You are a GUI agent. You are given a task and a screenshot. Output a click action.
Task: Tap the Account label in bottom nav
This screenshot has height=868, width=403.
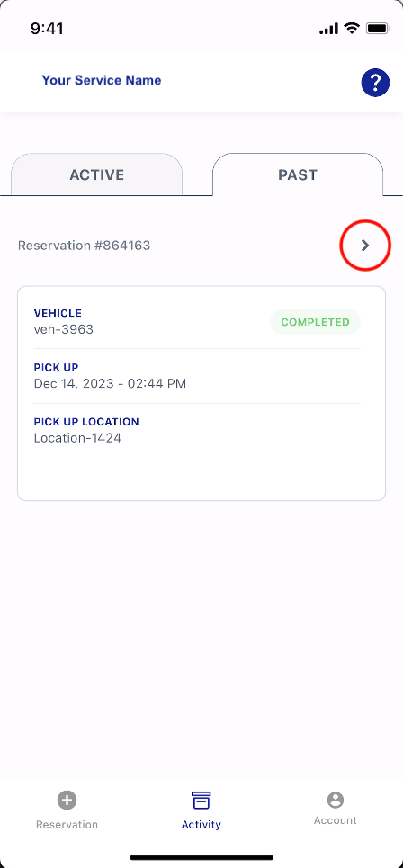click(335, 820)
